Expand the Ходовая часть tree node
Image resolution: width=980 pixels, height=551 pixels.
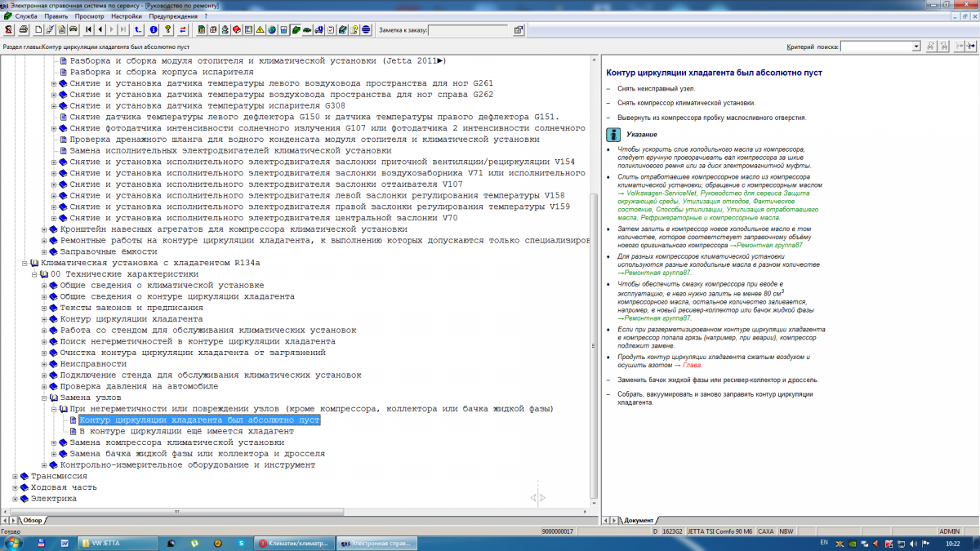[x=14, y=487]
